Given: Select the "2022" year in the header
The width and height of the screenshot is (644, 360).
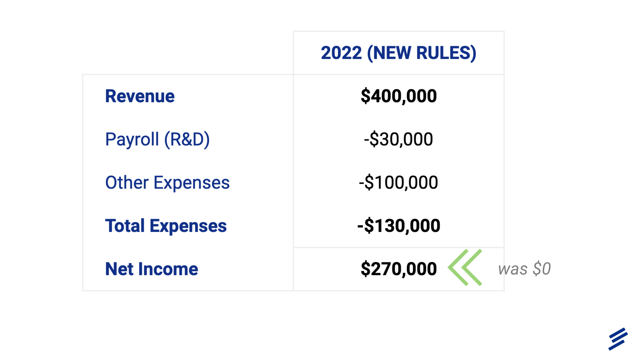Looking at the screenshot, I should (x=341, y=53).
